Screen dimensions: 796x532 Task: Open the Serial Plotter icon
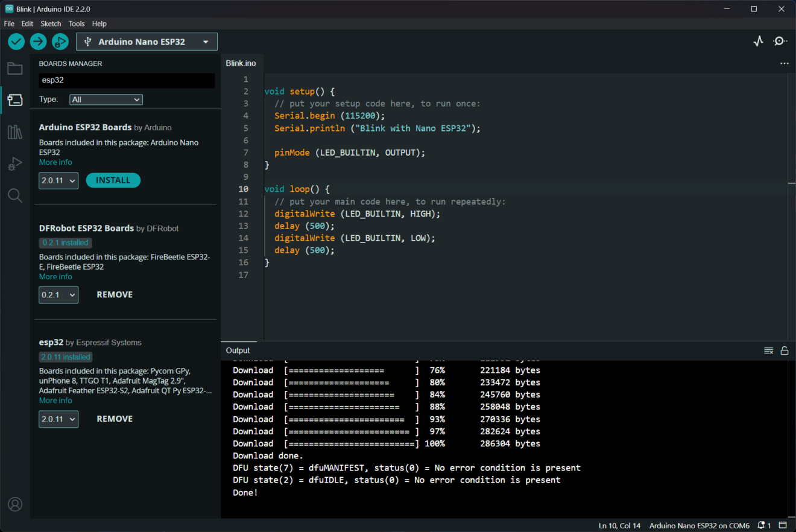tap(759, 41)
